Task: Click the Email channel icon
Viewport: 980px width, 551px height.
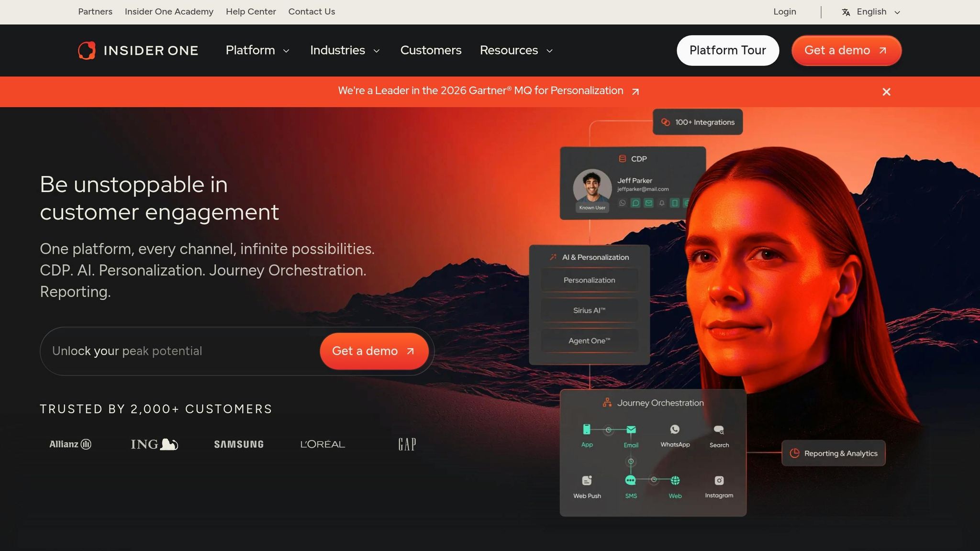Action: pyautogui.click(x=631, y=430)
